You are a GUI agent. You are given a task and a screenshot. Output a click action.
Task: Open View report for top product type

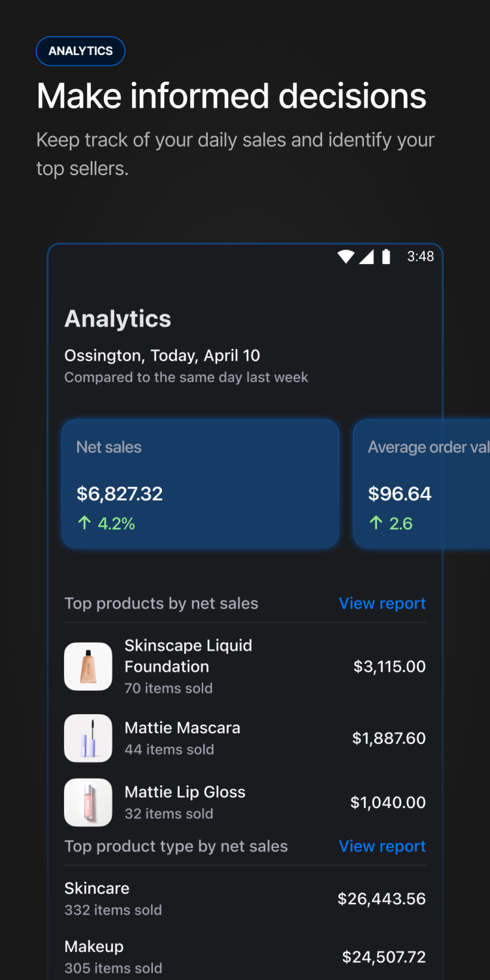382,846
